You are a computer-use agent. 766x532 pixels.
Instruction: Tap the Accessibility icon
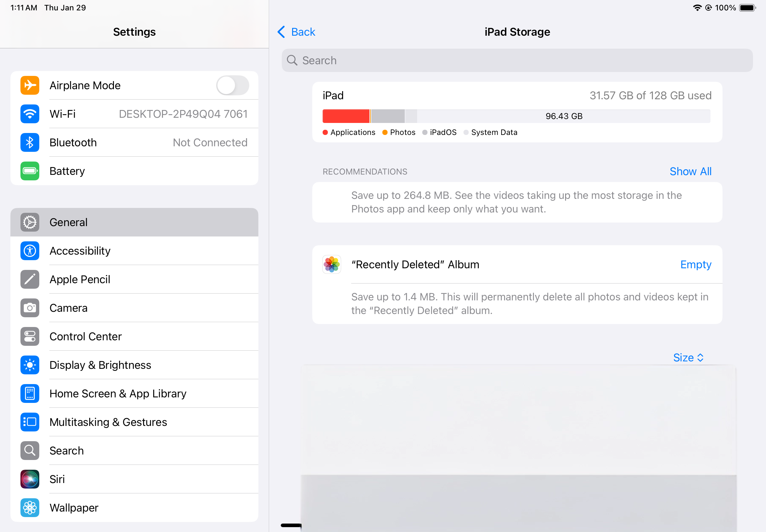click(30, 251)
